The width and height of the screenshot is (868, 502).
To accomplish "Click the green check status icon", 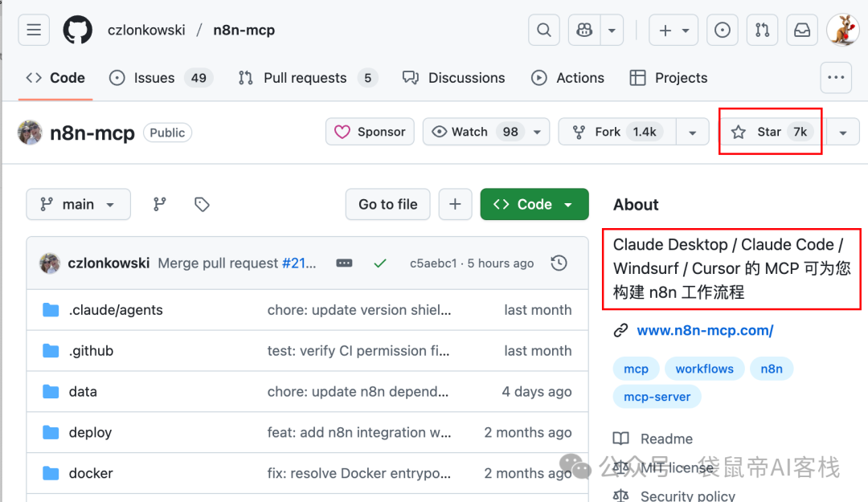I will [379, 263].
